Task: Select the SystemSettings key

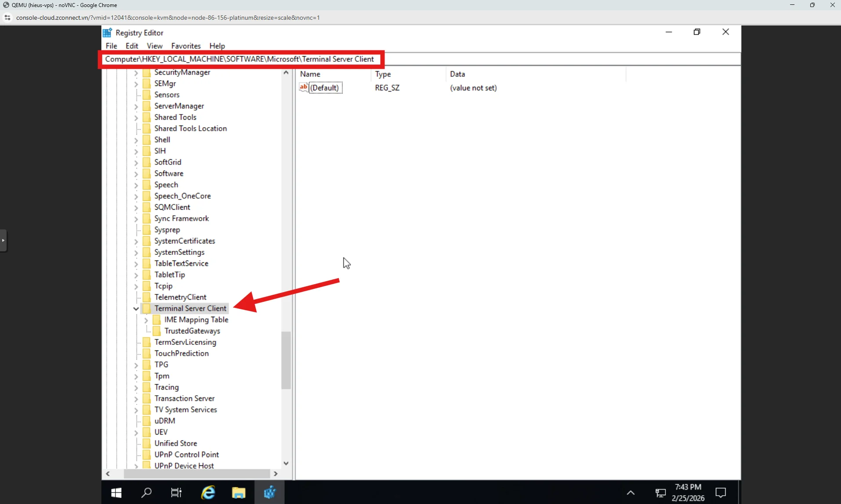Action: pyautogui.click(x=179, y=252)
